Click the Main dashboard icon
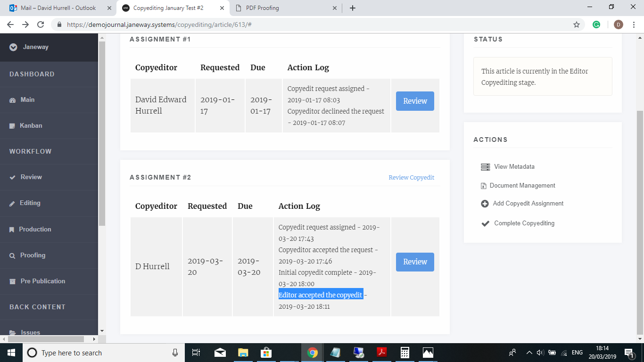Viewport: 644px width, 362px height. pos(13,100)
